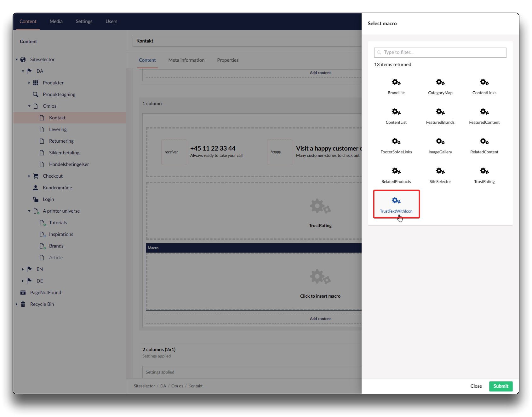The image size is (532, 417).
Task: Focus the Type to filter field
Action: (440, 53)
